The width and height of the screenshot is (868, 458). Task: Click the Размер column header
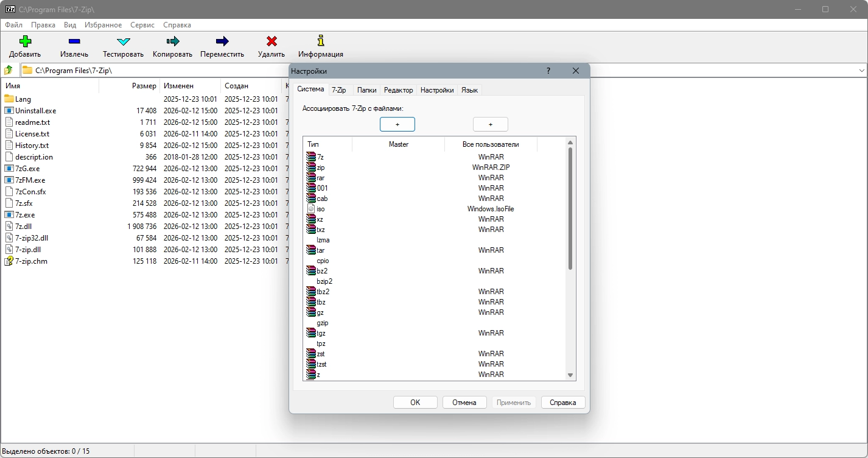point(144,86)
